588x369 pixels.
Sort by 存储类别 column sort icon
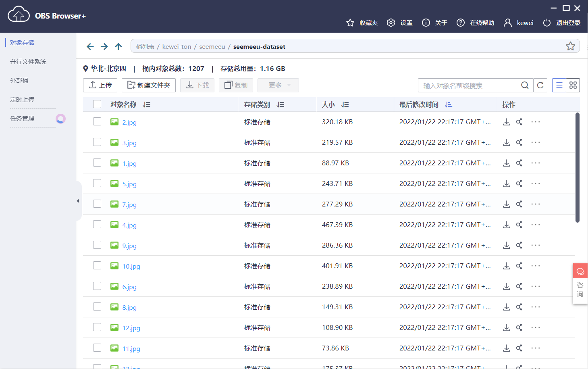click(280, 104)
